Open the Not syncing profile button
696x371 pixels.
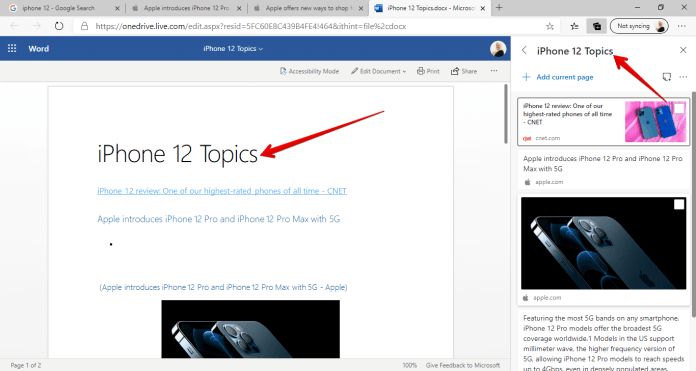[x=639, y=26]
